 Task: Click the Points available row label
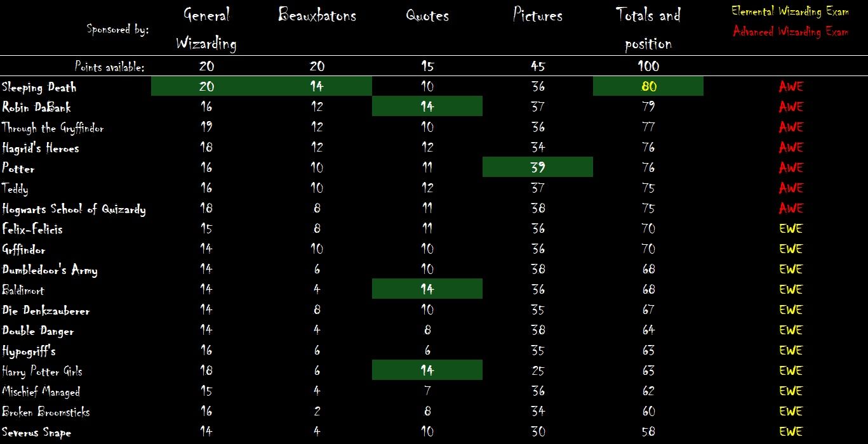[109, 66]
